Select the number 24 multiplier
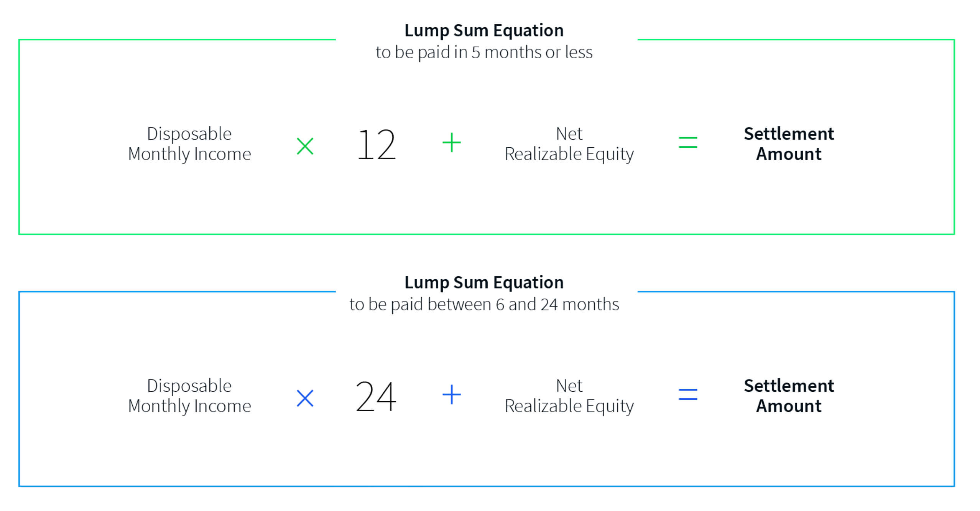Screen dimensions: 980x511 coord(376,397)
